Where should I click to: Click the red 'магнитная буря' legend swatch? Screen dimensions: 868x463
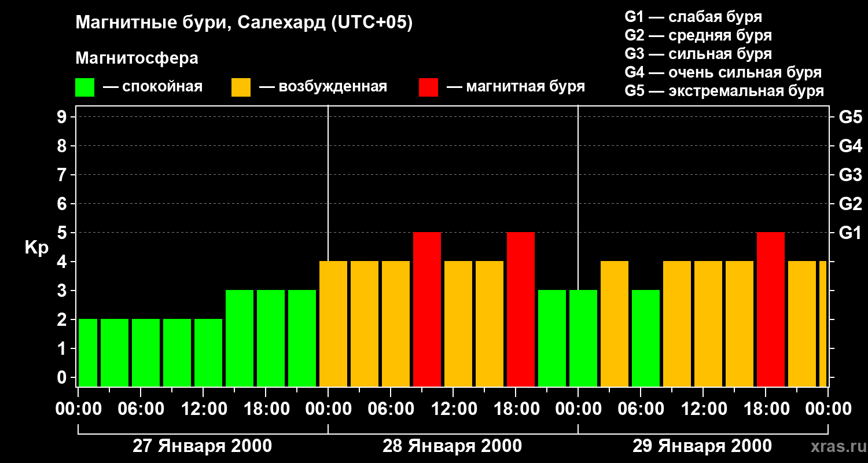pyautogui.click(x=428, y=87)
